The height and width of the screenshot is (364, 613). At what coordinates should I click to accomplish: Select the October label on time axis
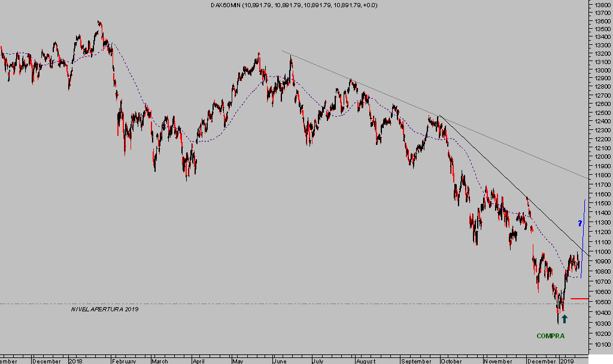pos(450,361)
